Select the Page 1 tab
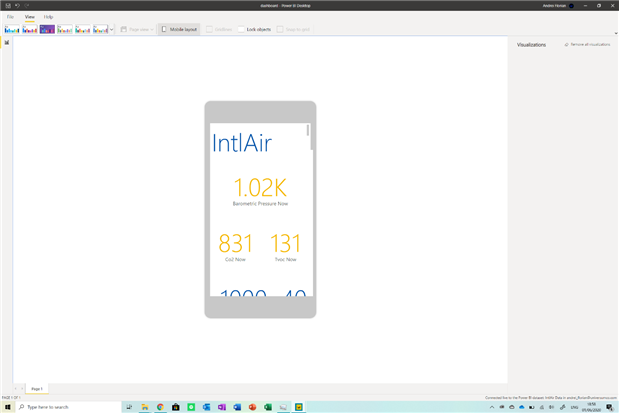The image size is (619, 413). tap(37, 388)
